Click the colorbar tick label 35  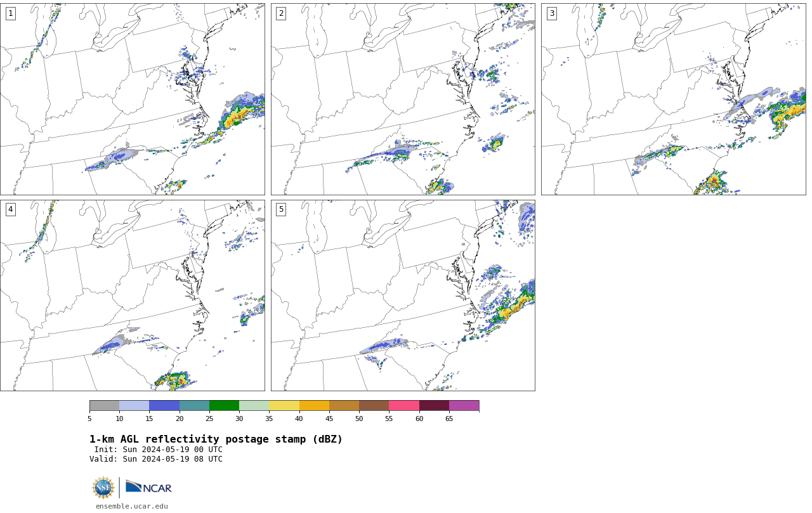tap(269, 419)
